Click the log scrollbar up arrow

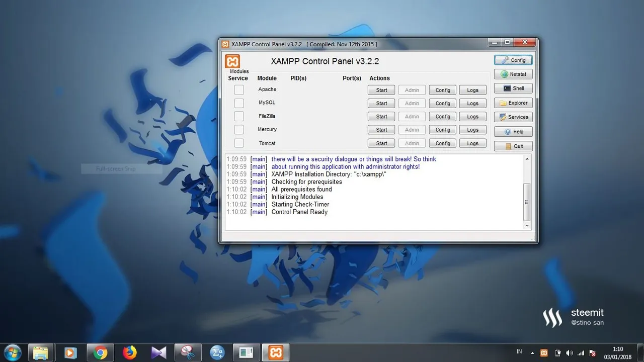tap(527, 159)
